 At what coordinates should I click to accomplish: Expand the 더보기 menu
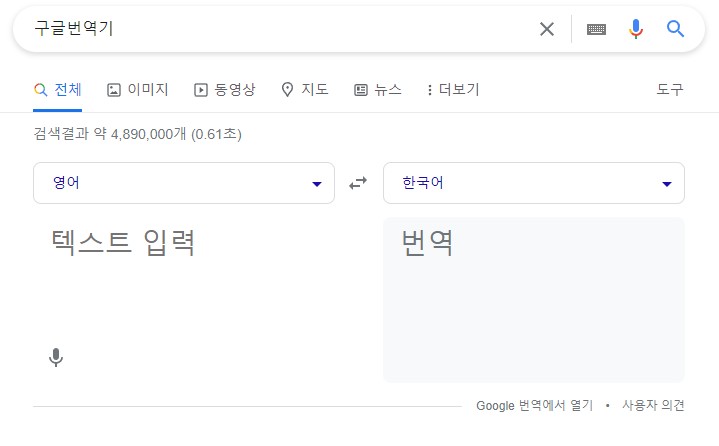pyautogui.click(x=453, y=89)
